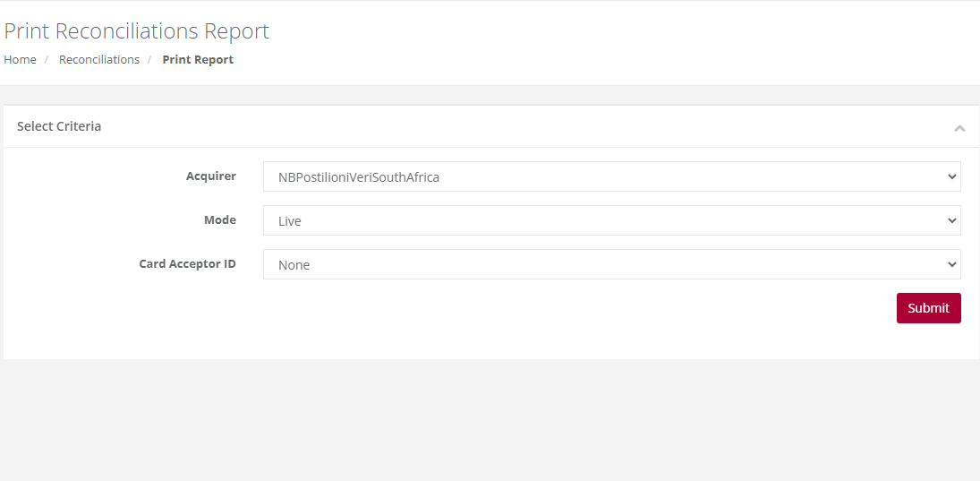Click the slash separator after Reconciliations

click(150, 59)
